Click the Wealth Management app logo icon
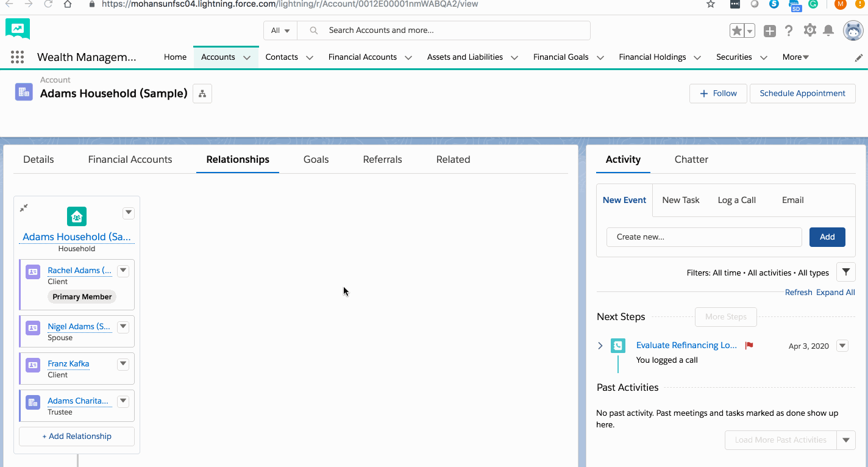This screenshot has width=868, height=467. [x=18, y=29]
